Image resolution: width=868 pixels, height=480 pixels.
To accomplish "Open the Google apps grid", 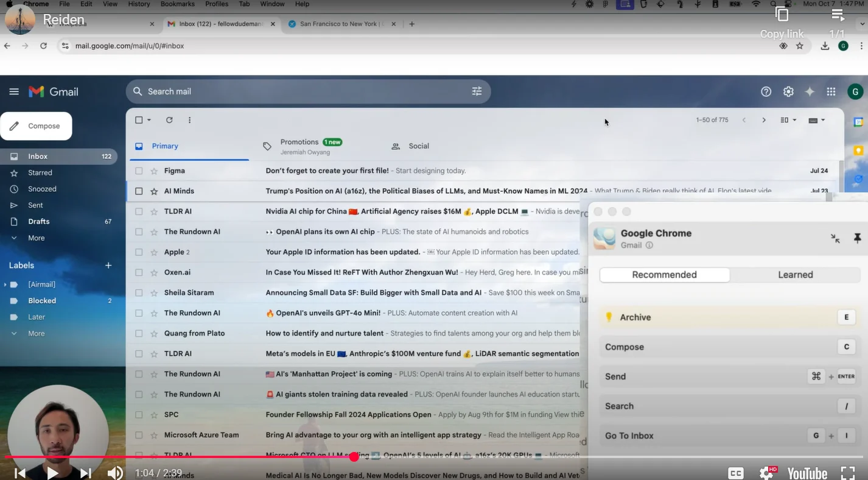I will coord(831,91).
